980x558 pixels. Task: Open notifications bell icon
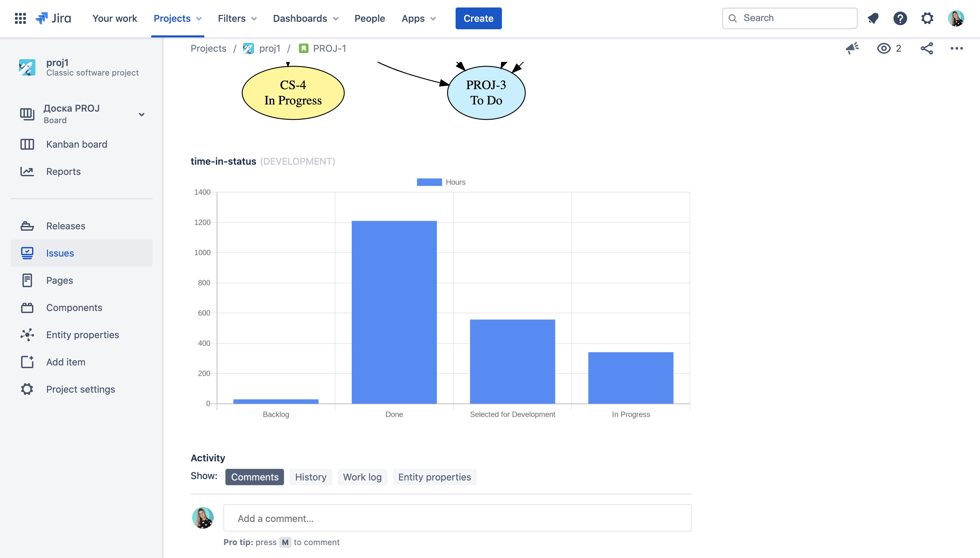(873, 18)
